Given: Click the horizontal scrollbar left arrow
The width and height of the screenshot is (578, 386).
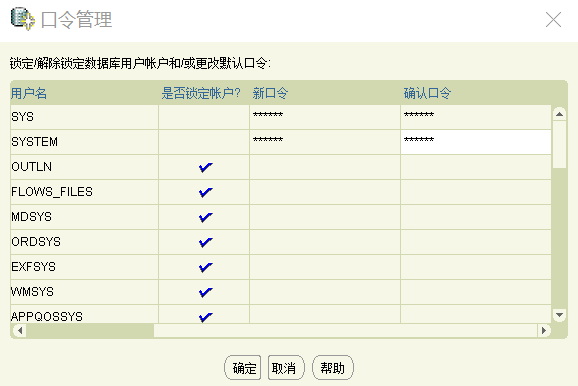Looking at the screenshot, I should [20, 330].
